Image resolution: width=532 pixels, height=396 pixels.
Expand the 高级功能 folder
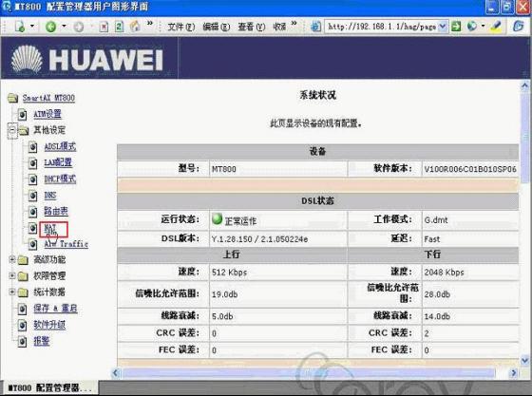pos(11,259)
